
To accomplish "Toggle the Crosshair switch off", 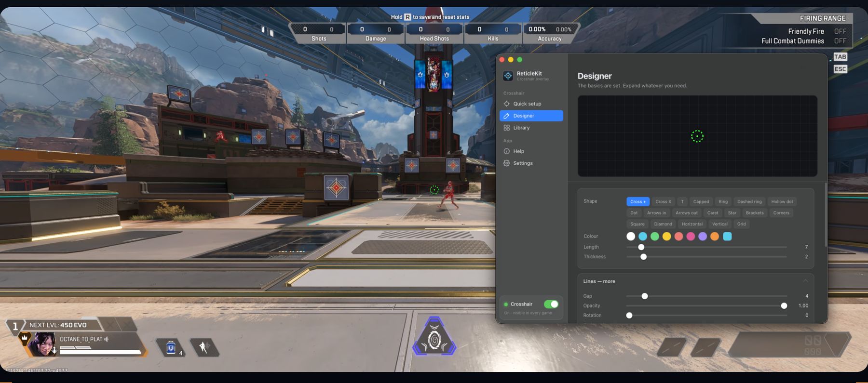I will [x=551, y=304].
